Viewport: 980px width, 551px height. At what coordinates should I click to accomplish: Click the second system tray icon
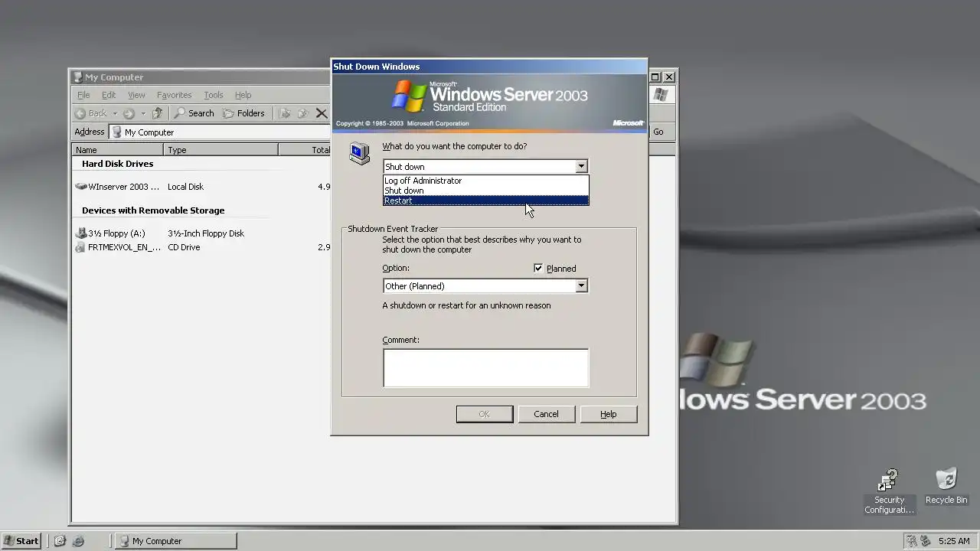click(926, 541)
